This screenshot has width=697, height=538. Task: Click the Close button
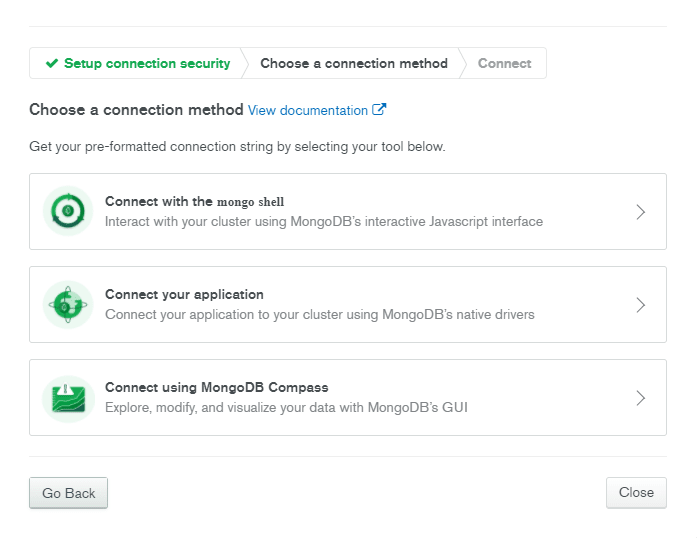[x=636, y=492]
